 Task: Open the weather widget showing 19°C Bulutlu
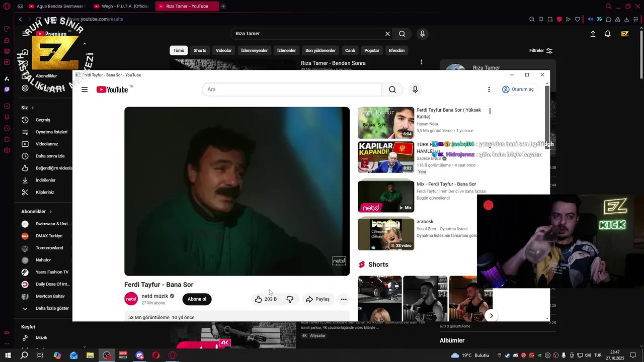click(470, 355)
